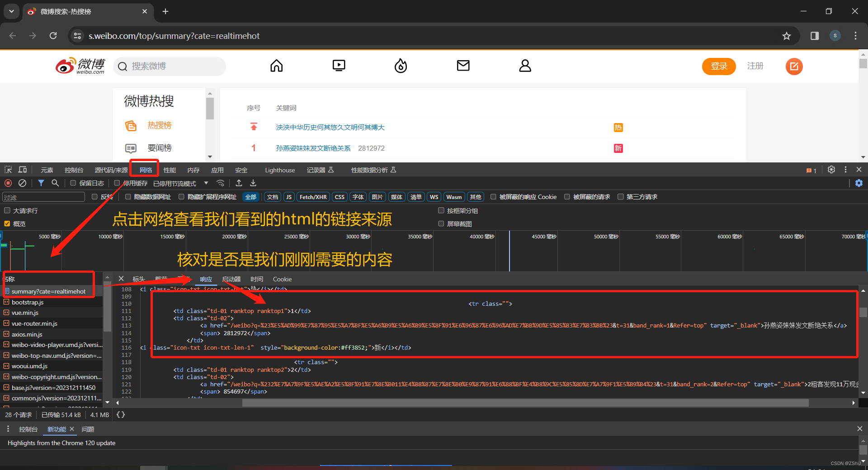
Task: Switch to the 元素 panel tab
Action: click(x=47, y=170)
